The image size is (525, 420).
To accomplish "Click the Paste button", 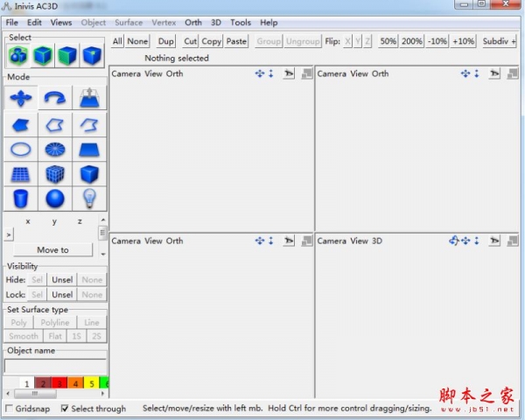I will (x=236, y=41).
